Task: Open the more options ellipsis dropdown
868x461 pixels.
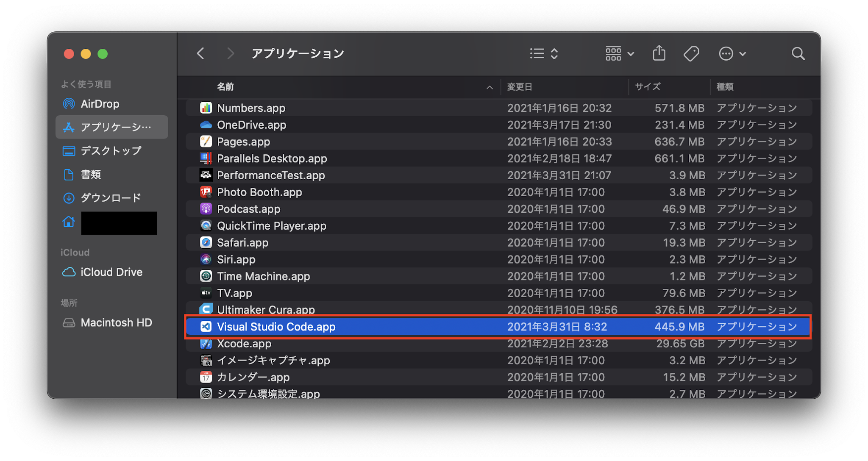Action: click(x=726, y=53)
